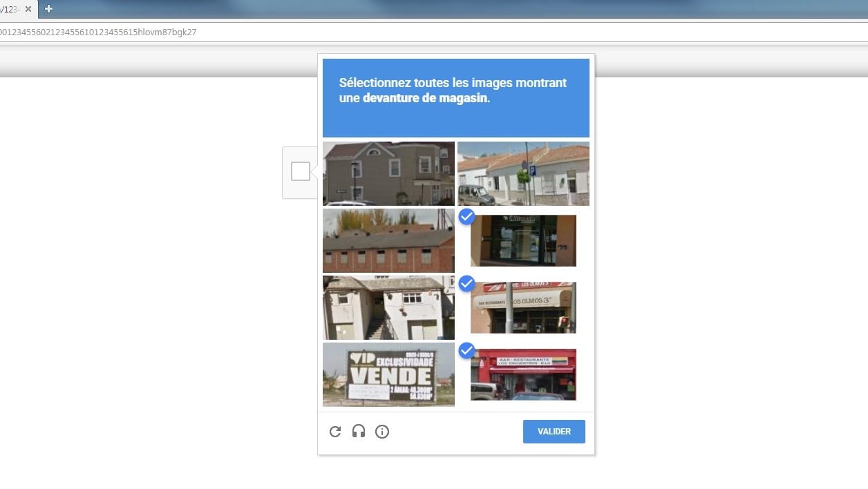Click the blue checkmark on red restaurant image
Viewport: 868px width, 489px height.
(x=466, y=351)
